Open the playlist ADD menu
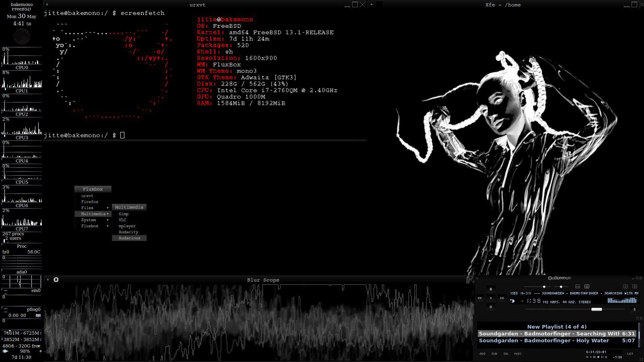Viewport: 644px width, 362px height. click(x=482, y=354)
